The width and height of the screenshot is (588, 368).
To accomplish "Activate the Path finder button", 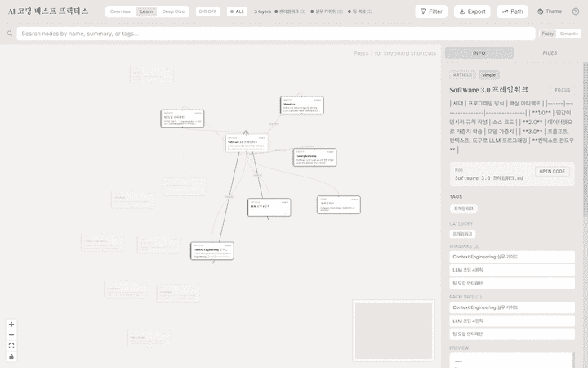I will 512,11.
